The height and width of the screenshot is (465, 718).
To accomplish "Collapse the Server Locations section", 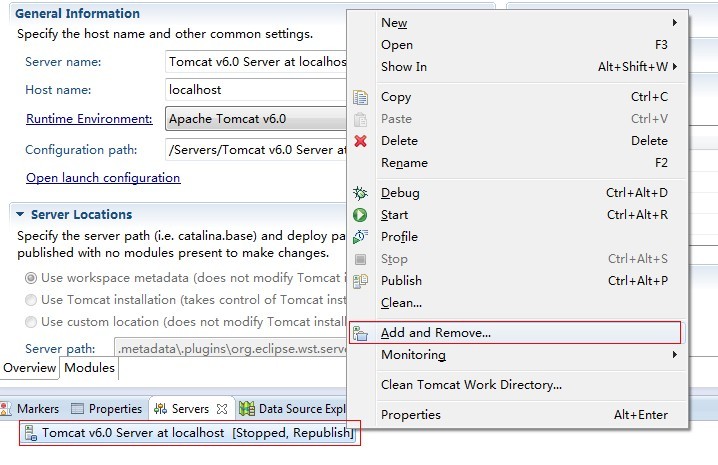I will [x=20, y=214].
